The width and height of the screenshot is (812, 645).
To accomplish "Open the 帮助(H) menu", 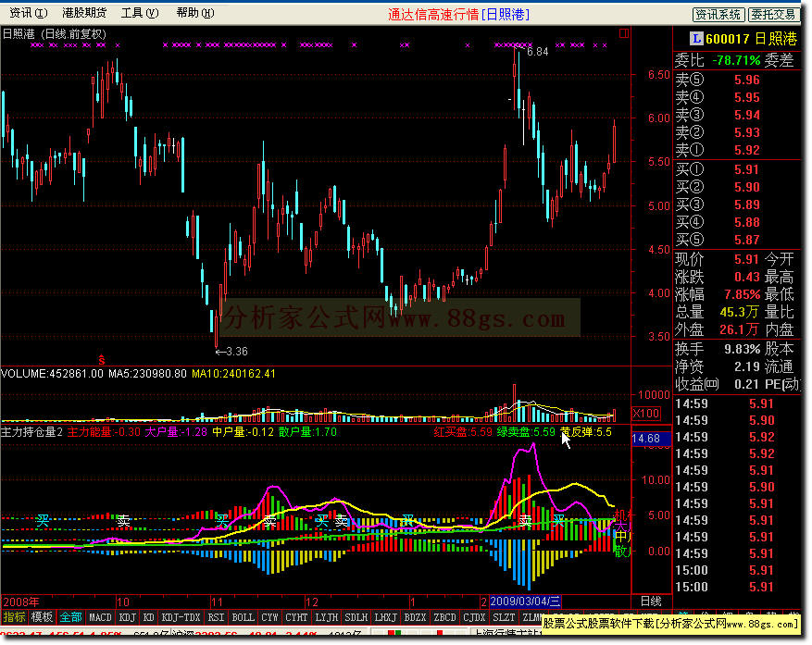I will click(195, 13).
